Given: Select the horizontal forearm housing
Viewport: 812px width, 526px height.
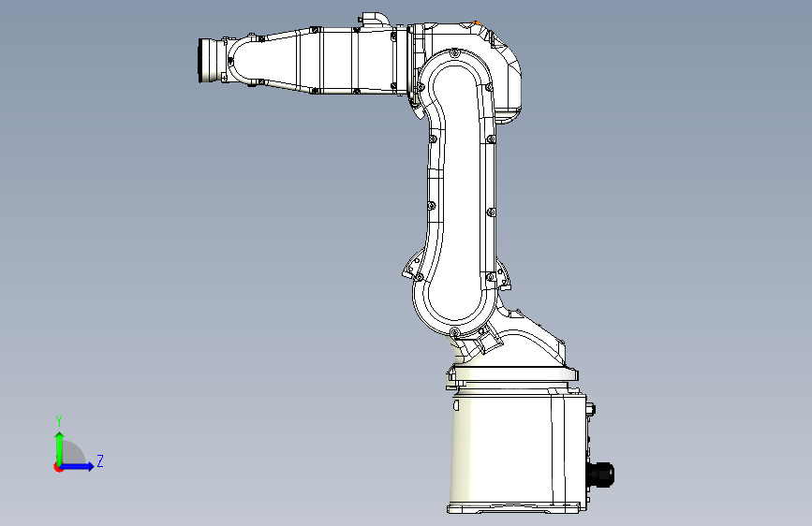Looking at the screenshot, I should [358, 61].
